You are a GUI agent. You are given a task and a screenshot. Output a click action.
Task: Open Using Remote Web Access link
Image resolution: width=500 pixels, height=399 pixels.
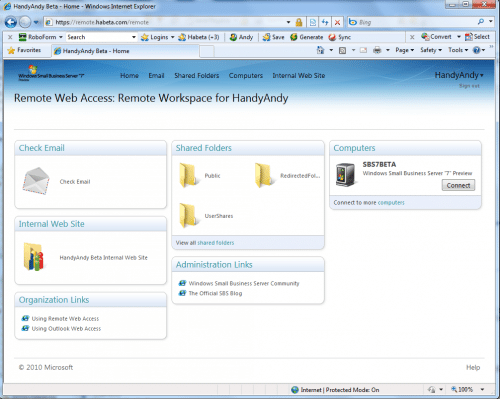coord(65,319)
